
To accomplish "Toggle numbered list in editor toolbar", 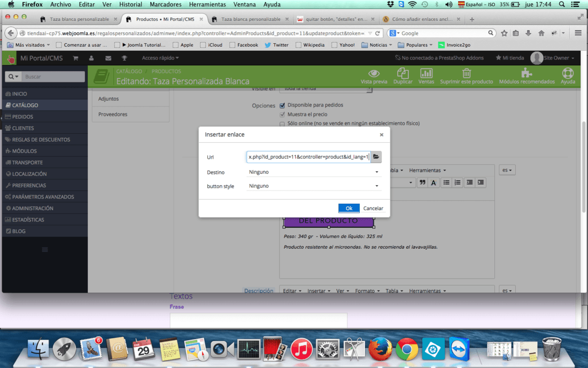I will point(458,182).
